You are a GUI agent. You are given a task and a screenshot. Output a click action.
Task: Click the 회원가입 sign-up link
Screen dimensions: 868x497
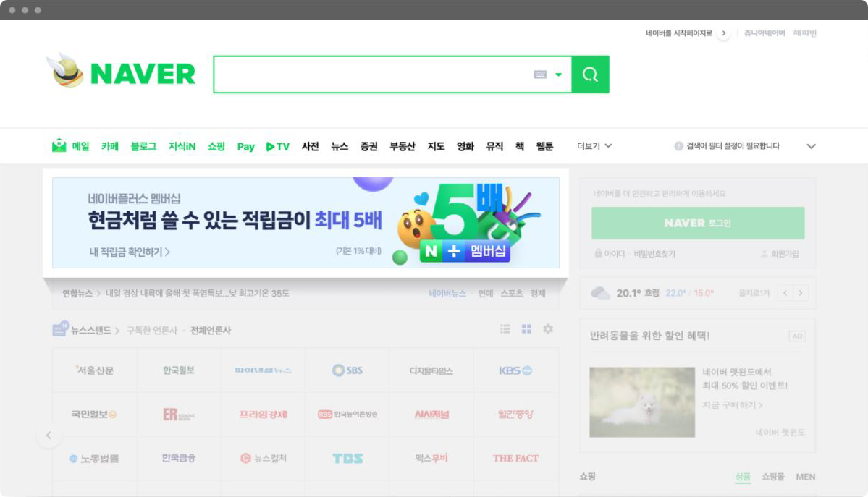[780, 253]
